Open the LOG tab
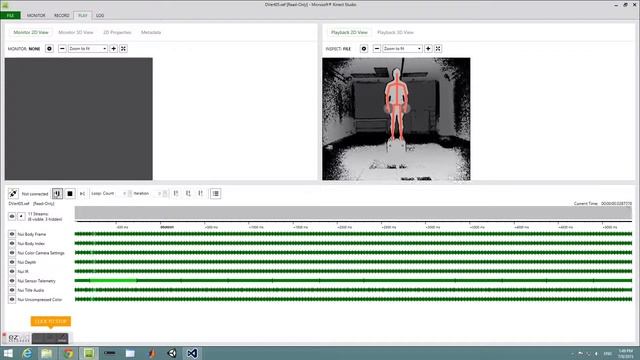This screenshot has width=640, height=360. click(100, 16)
